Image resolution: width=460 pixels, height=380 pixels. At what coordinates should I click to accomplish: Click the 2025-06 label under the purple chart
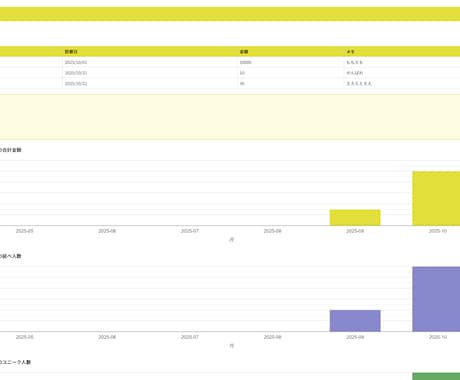[107, 337]
